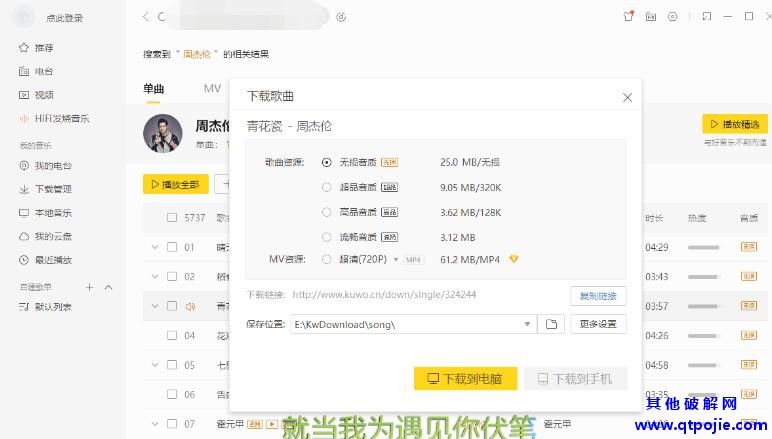Click popularity bar of 03:43 row
772x439 pixels.
tap(704, 277)
